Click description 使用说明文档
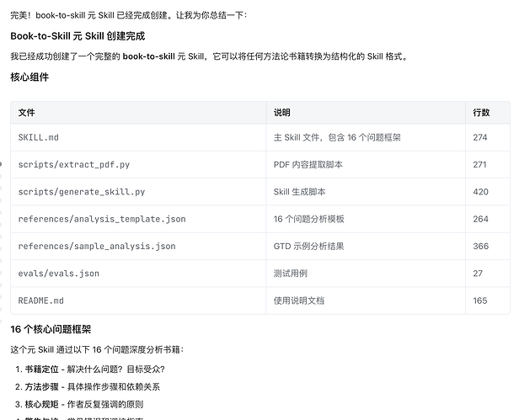Image resolution: width=519 pixels, height=420 pixels. point(298,300)
